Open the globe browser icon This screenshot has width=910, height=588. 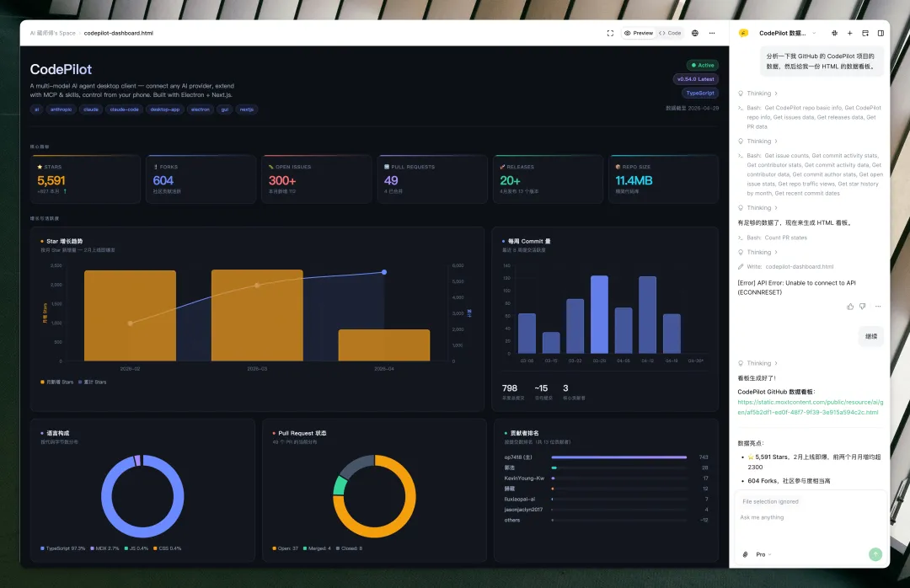[694, 33]
